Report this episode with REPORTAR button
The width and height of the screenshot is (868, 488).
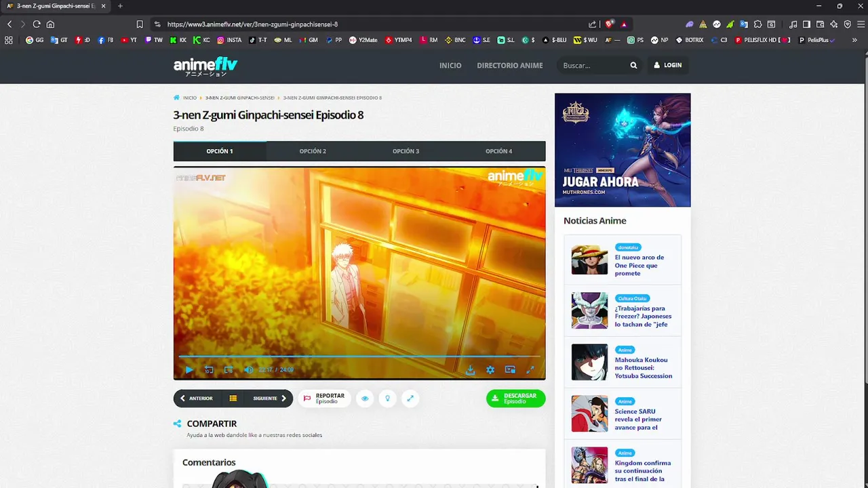[324, 399]
